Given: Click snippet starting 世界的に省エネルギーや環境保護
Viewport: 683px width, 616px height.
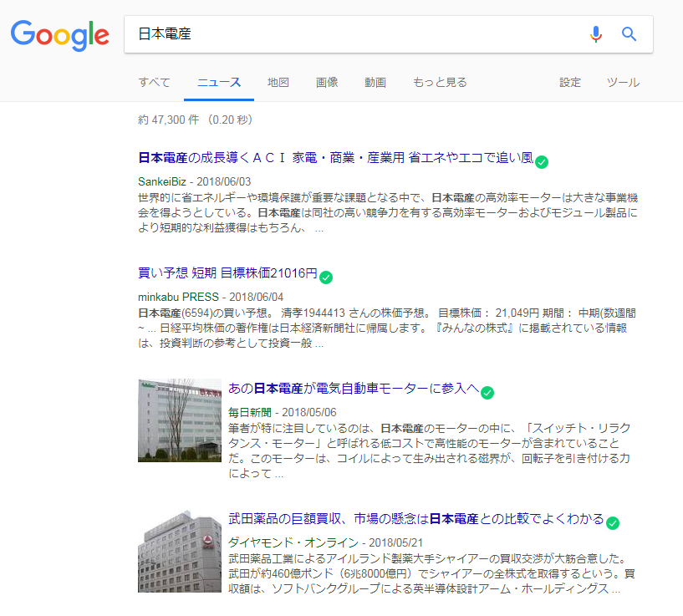Looking at the screenshot, I should click(x=388, y=212).
